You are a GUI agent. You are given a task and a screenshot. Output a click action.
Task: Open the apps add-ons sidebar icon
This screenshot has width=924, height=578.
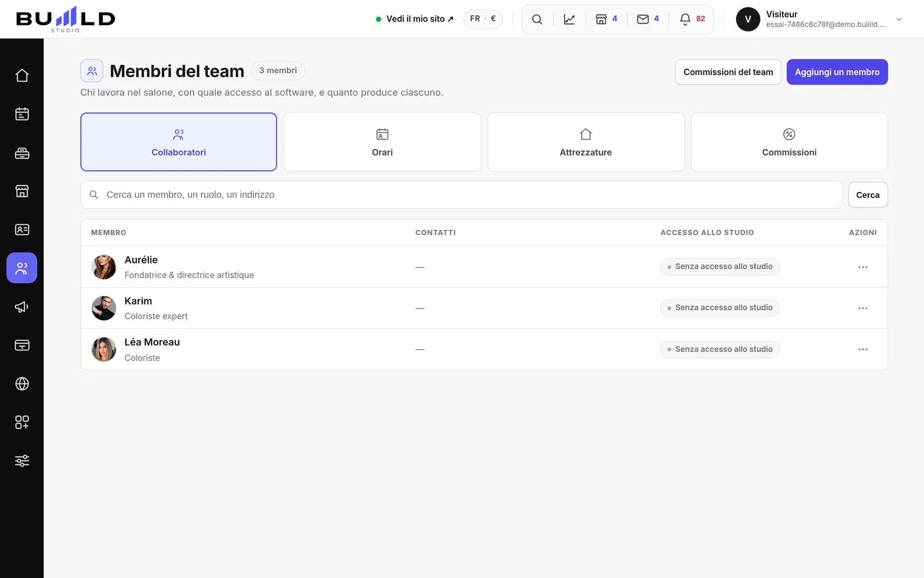click(22, 422)
